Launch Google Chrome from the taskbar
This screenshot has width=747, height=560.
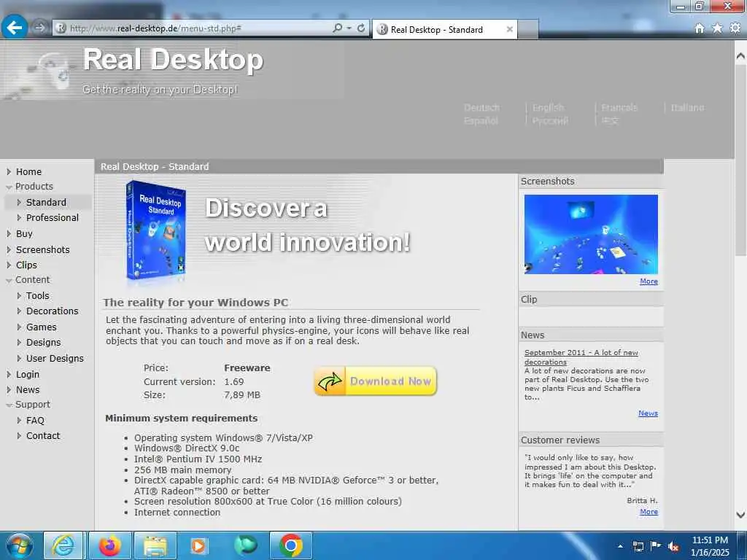tap(290, 545)
